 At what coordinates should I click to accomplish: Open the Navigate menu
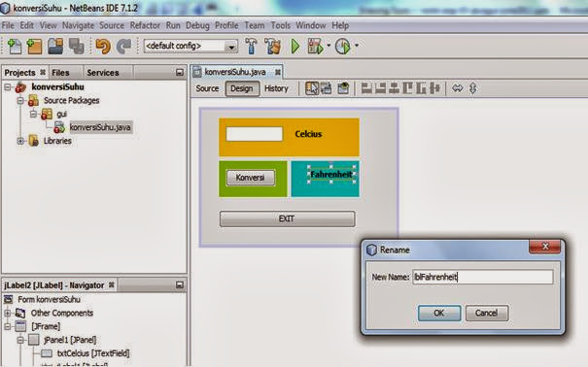pos(78,25)
